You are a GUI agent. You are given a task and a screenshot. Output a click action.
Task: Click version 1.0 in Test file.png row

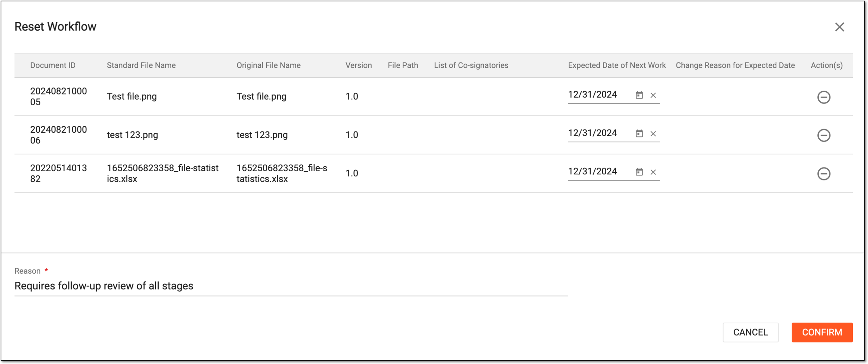[351, 97]
